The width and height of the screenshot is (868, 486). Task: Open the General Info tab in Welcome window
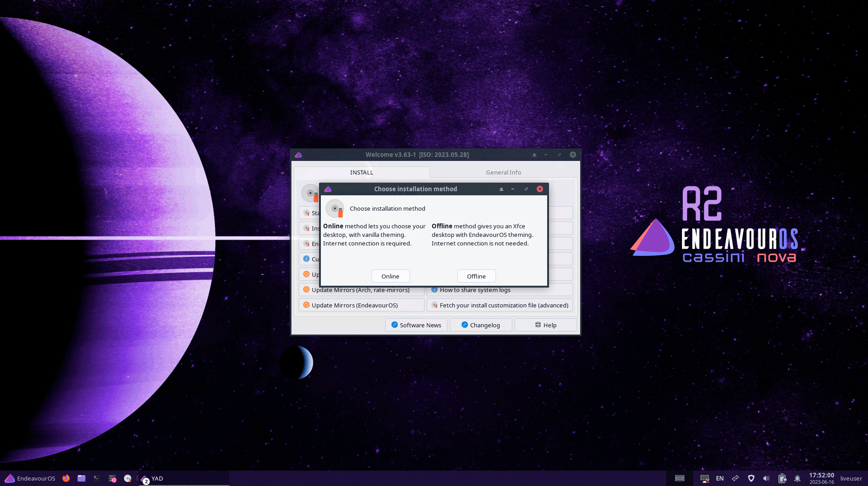pyautogui.click(x=504, y=172)
